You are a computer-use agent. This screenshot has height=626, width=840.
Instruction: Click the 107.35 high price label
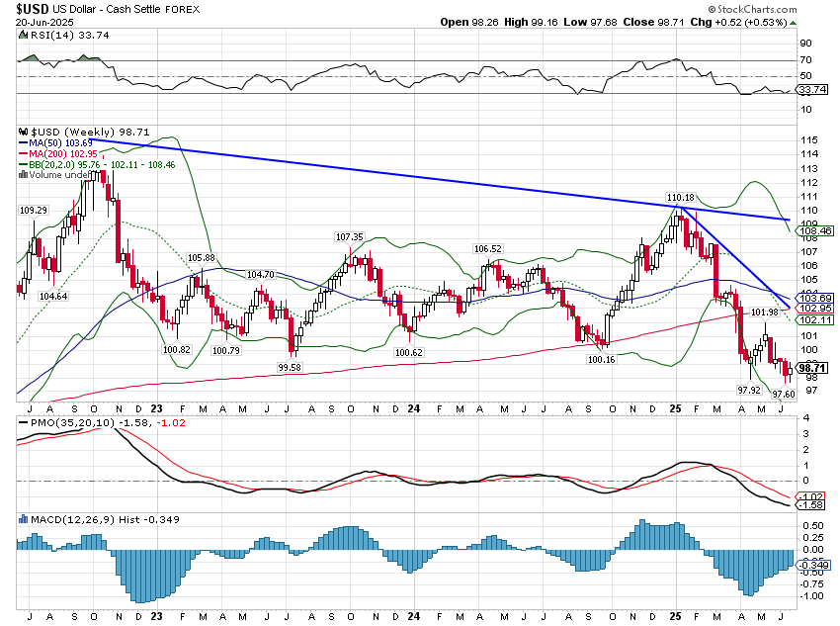[350, 237]
